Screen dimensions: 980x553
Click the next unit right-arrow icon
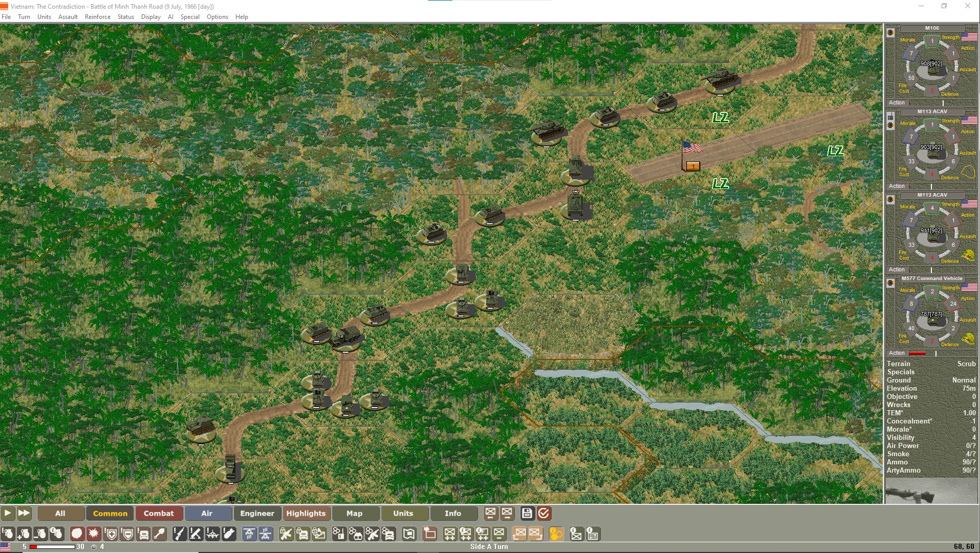(x=507, y=513)
